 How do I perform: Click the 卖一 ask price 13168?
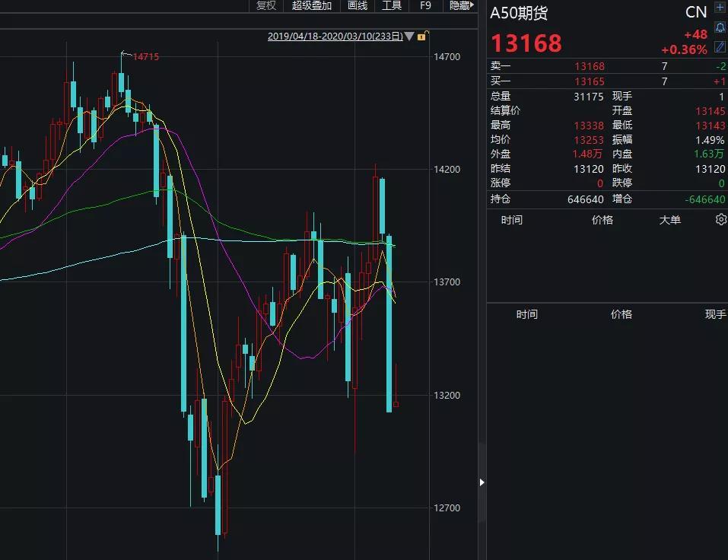pos(590,66)
